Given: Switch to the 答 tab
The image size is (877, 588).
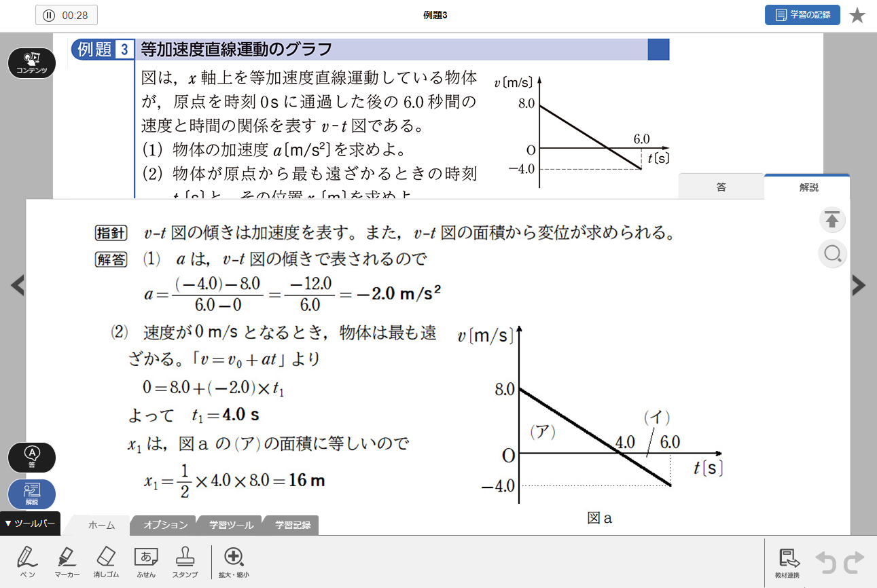Looking at the screenshot, I should point(721,187).
